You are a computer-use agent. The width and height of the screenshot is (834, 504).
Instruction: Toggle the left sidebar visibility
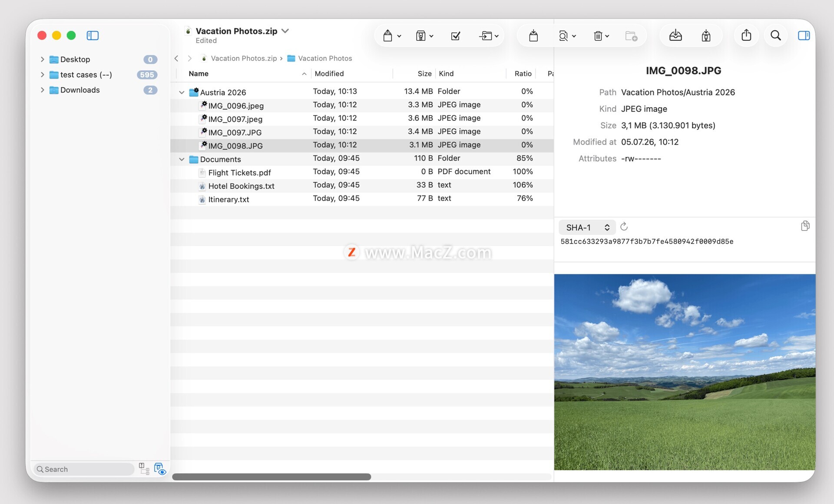pos(93,35)
